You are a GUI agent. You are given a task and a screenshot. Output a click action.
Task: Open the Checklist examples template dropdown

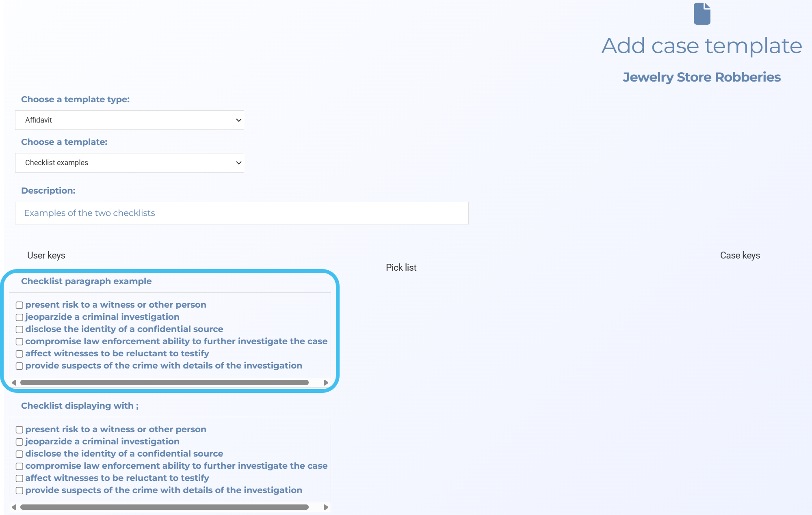click(x=129, y=163)
